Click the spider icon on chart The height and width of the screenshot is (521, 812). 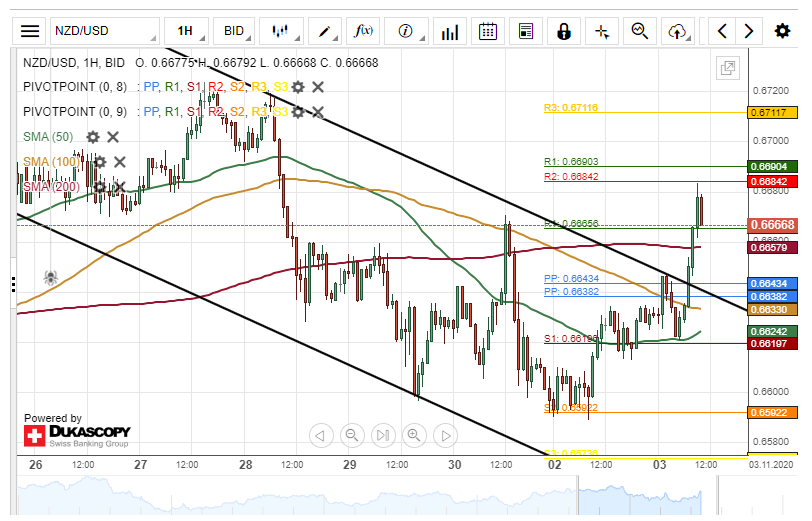click(x=50, y=278)
